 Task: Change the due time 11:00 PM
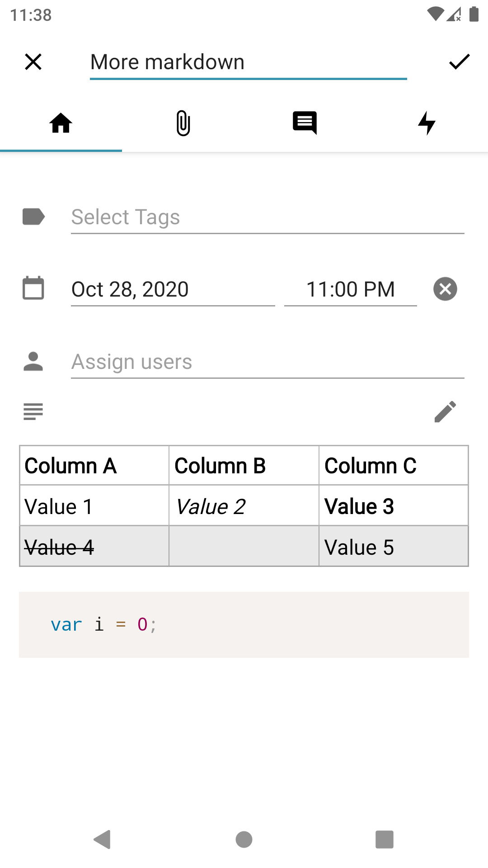[351, 289]
